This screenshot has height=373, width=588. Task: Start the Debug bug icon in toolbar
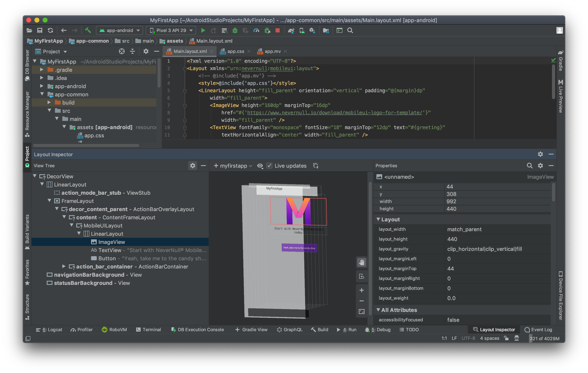point(235,30)
